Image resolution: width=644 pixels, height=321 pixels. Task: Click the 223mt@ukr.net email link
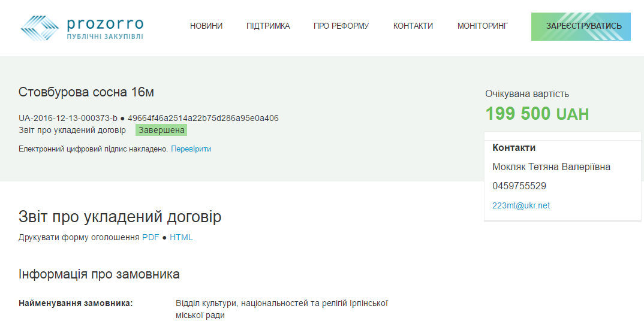(x=520, y=205)
